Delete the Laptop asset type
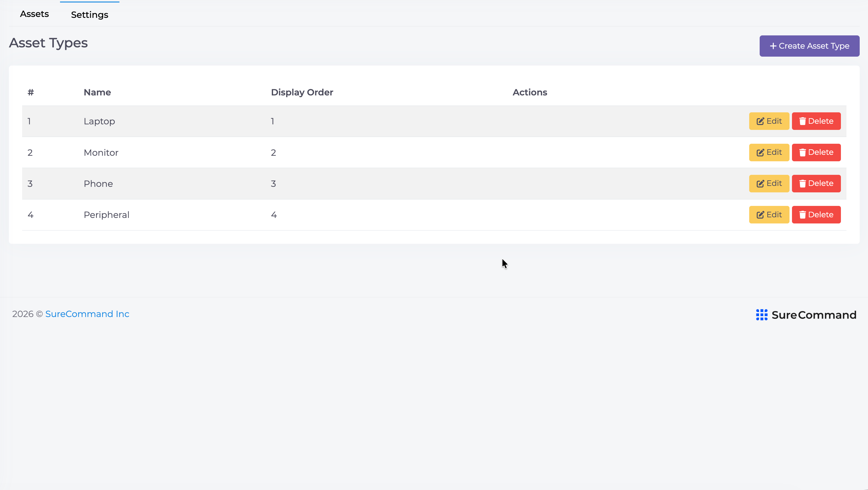Viewport: 868px width, 490px height. [x=816, y=121]
